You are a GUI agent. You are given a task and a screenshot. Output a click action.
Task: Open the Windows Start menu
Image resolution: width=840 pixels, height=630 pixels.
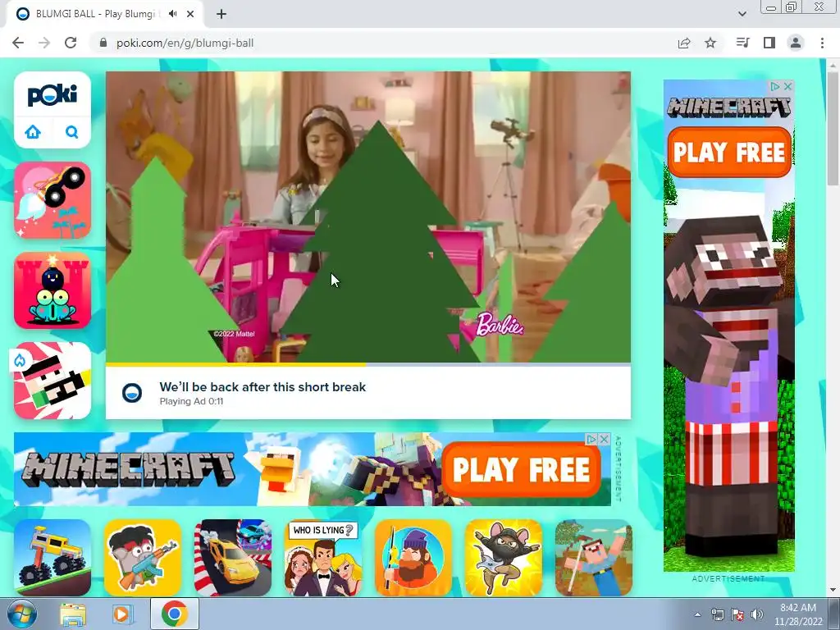[22, 614]
